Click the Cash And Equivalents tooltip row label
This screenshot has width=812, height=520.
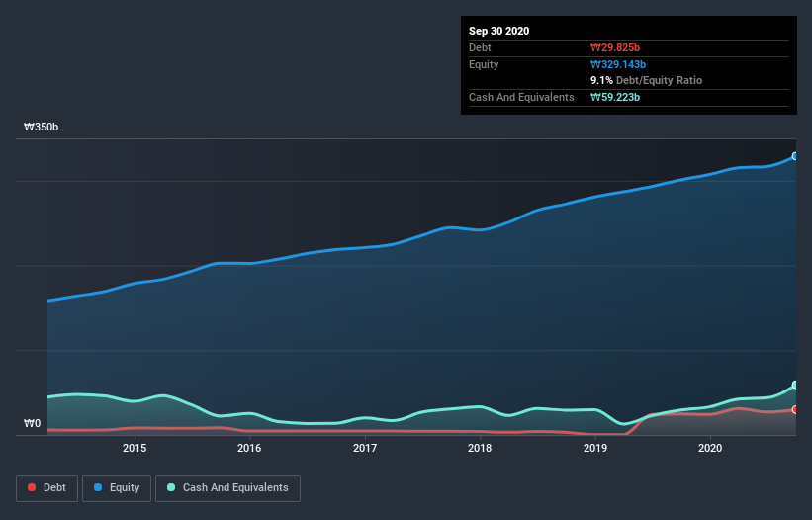pyautogui.click(x=521, y=97)
